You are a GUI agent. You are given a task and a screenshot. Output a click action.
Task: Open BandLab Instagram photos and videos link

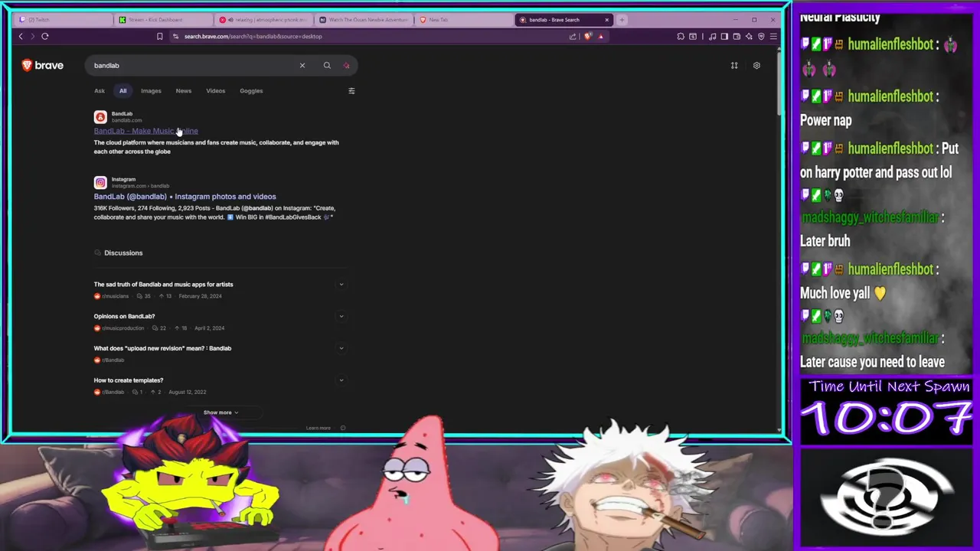(185, 197)
